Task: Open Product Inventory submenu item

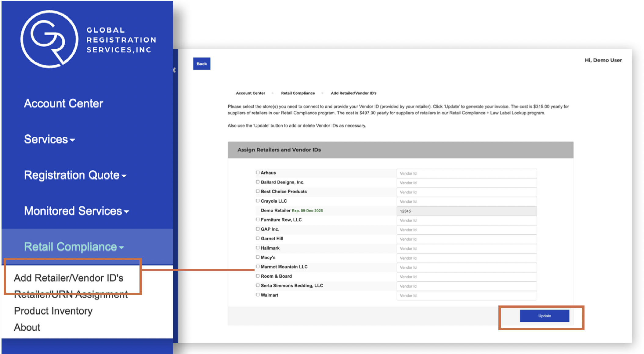Action: 53,311
